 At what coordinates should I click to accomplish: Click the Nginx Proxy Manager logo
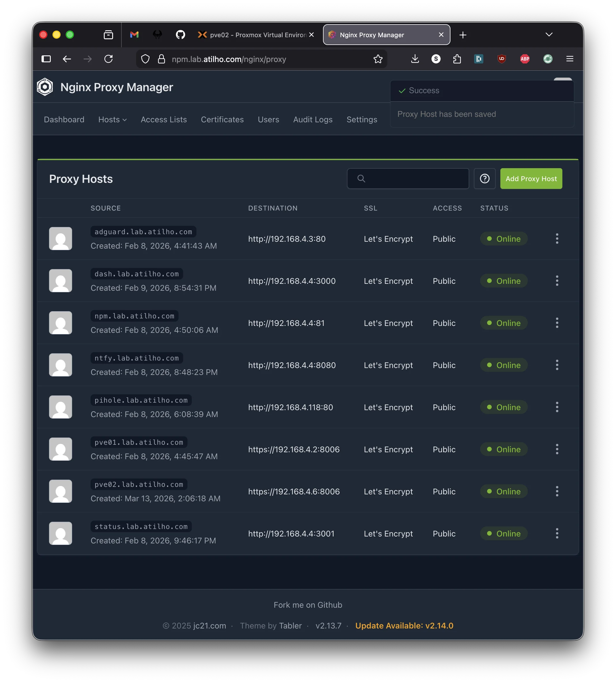click(45, 87)
